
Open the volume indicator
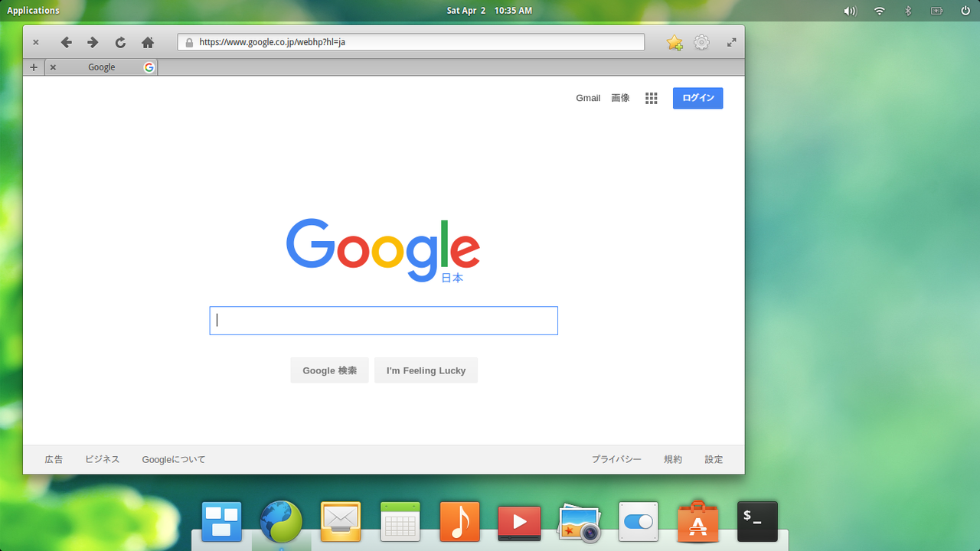click(x=850, y=11)
